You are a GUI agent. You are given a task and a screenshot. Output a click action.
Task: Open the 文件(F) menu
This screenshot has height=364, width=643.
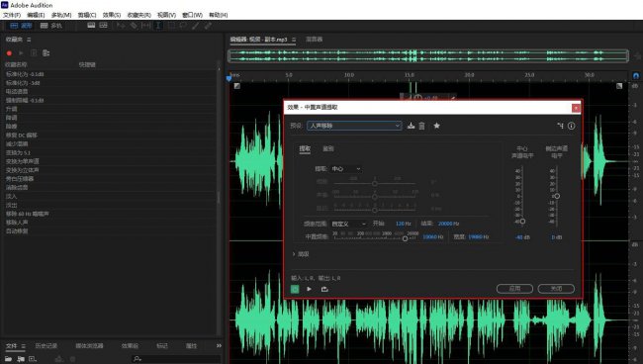coord(12,15)
